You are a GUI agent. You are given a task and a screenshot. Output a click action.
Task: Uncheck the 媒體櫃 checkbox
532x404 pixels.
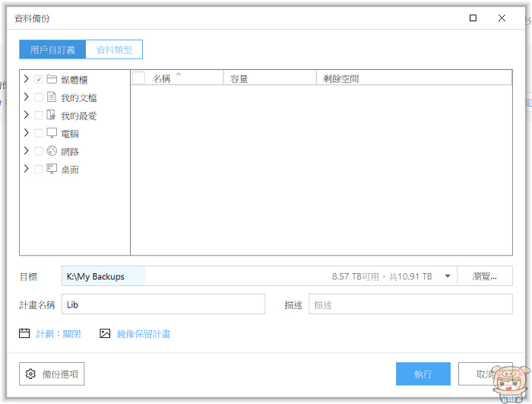(x=39, y=79)
